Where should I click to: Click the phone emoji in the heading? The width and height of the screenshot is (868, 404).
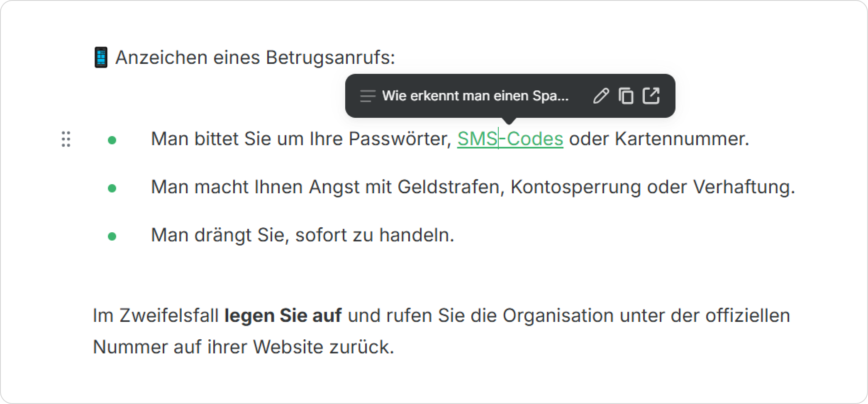click(101, 57)
